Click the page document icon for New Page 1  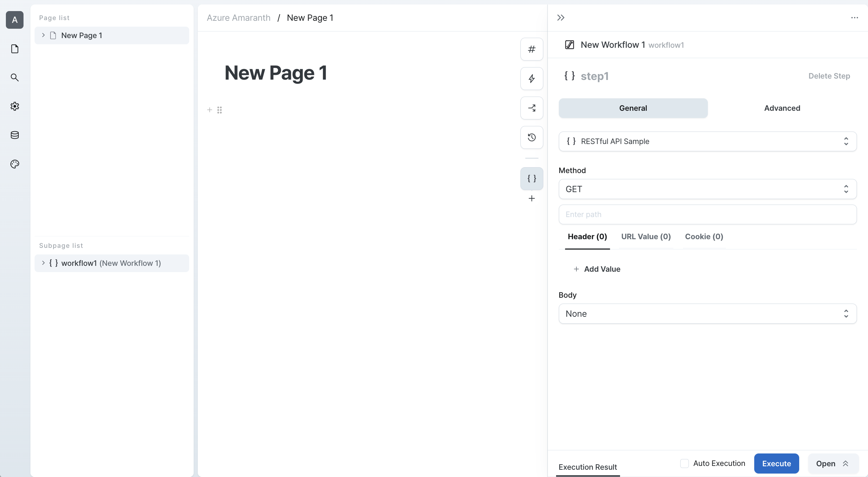click(x=53, y=35)
